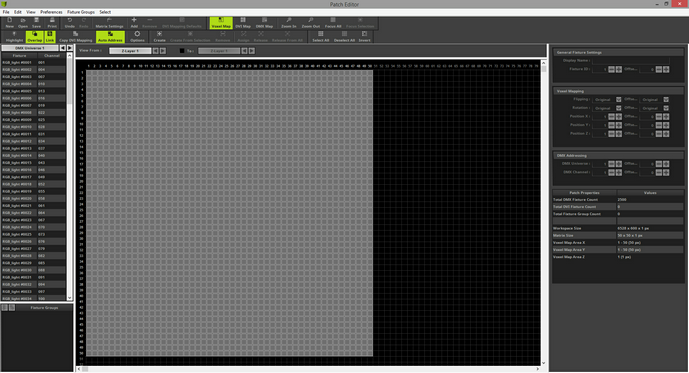Toggle the Overlap mode button

(34, 37)
